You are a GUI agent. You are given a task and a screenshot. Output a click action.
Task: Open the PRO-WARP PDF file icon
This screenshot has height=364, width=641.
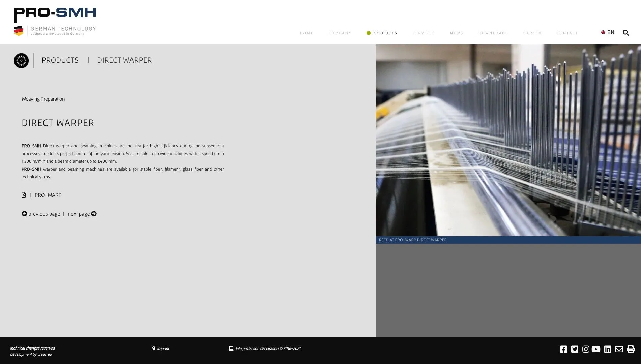tap(24, 195)
